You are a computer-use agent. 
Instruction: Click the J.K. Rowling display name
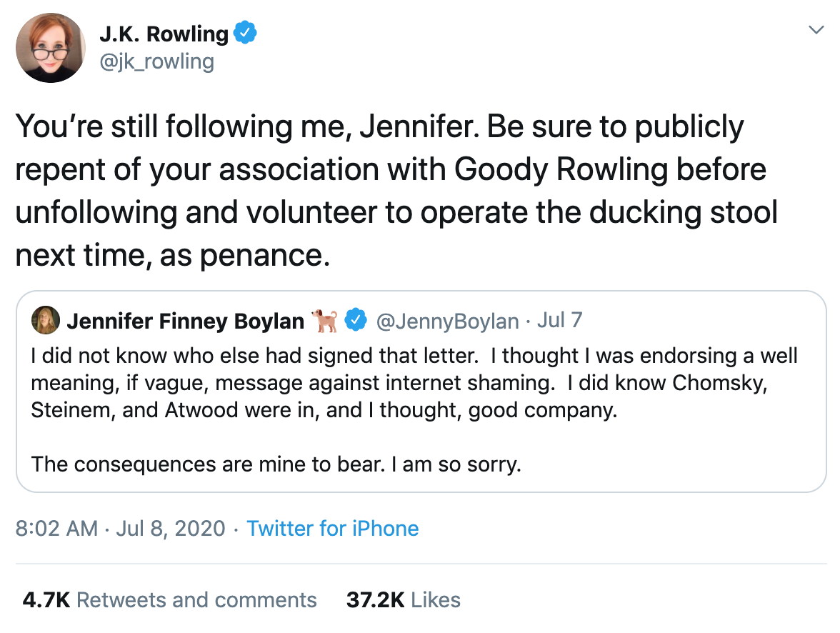(164, 34)
